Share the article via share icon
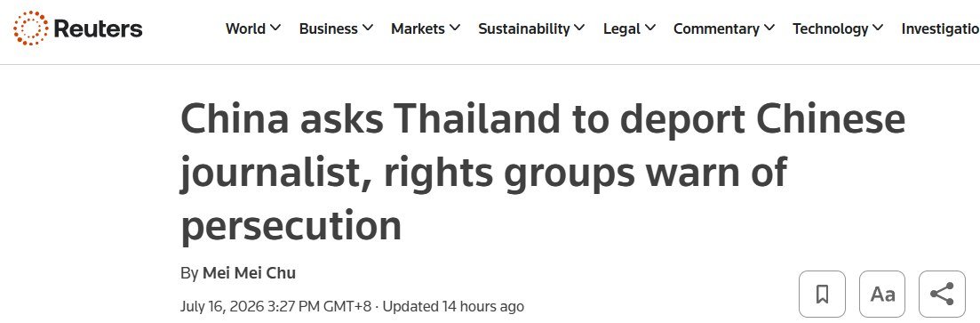The image size is (980, 323). pyautogui.click(x=941, y=295)
